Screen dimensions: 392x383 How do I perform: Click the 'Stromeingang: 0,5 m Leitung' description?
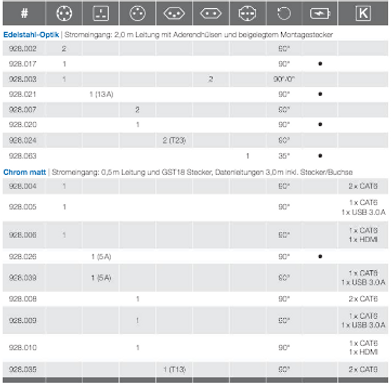point(202,172)
